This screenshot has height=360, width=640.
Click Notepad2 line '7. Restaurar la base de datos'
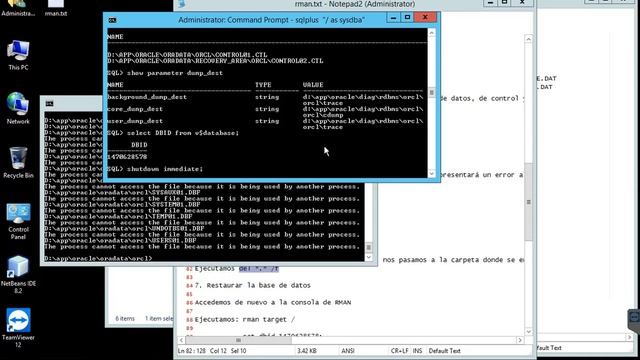(x=253, y=285)
